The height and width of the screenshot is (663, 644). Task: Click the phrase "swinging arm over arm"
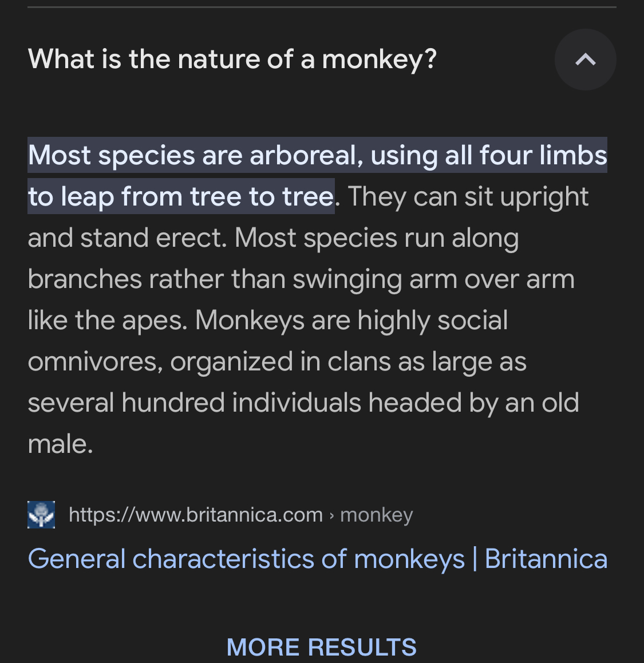coord(433,279)
